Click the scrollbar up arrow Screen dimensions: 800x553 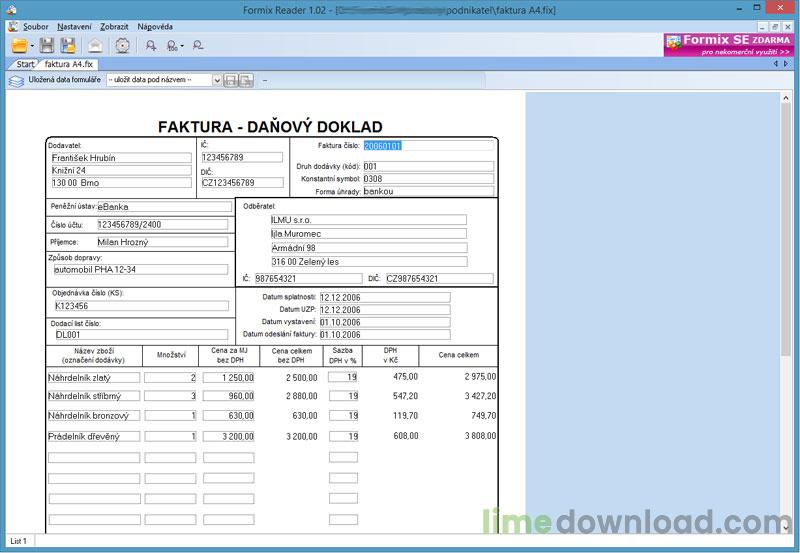[786, 99]
